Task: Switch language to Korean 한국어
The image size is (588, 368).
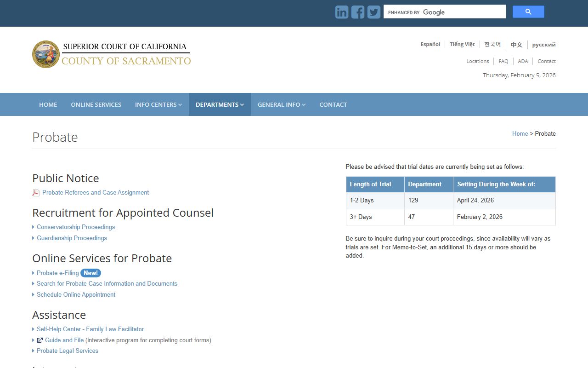Action: 492,44
